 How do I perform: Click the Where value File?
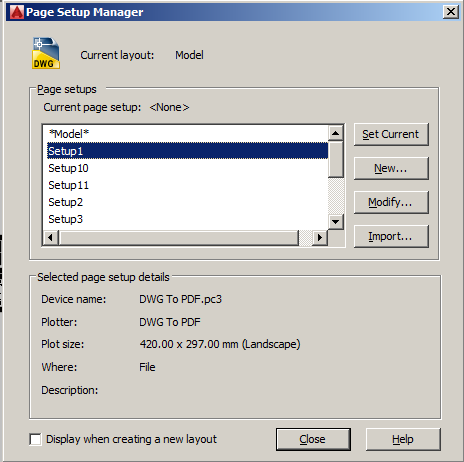pyautogui.click(x=147, y=367)
